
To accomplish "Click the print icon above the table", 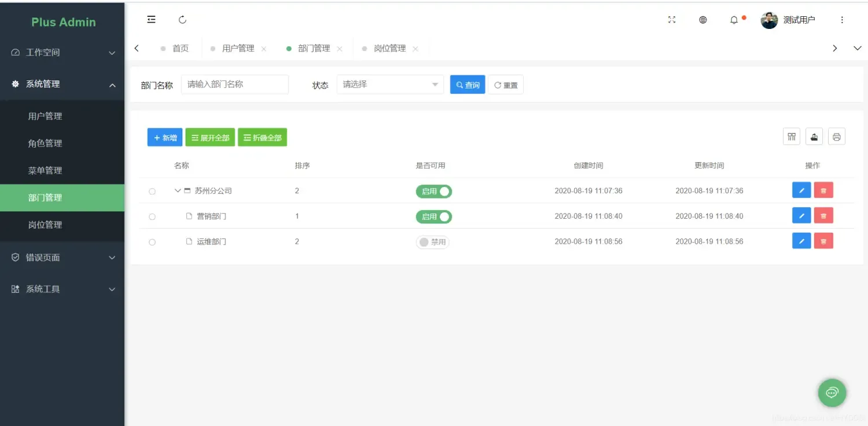I will click(x=836, y=136).
